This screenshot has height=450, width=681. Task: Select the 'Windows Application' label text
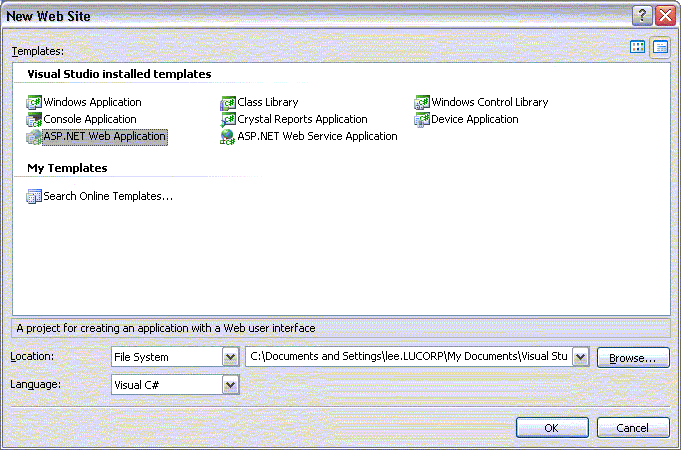tap(93, 103)
